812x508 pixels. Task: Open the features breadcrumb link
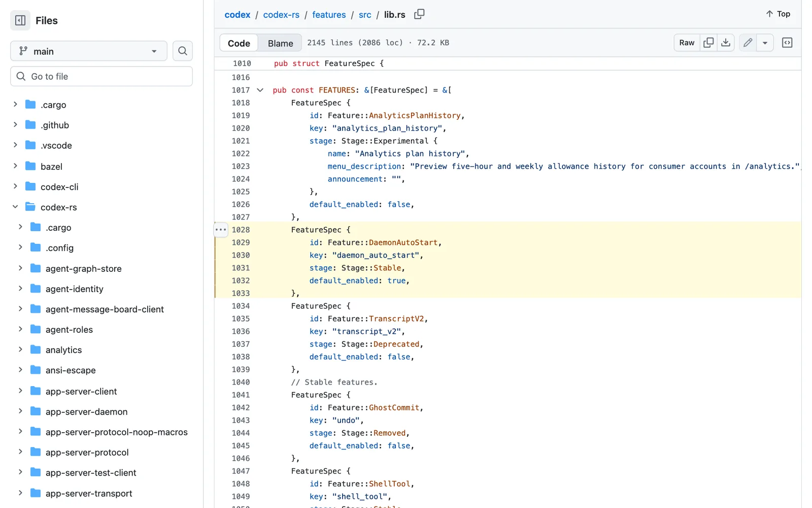[x=329, y=15]
